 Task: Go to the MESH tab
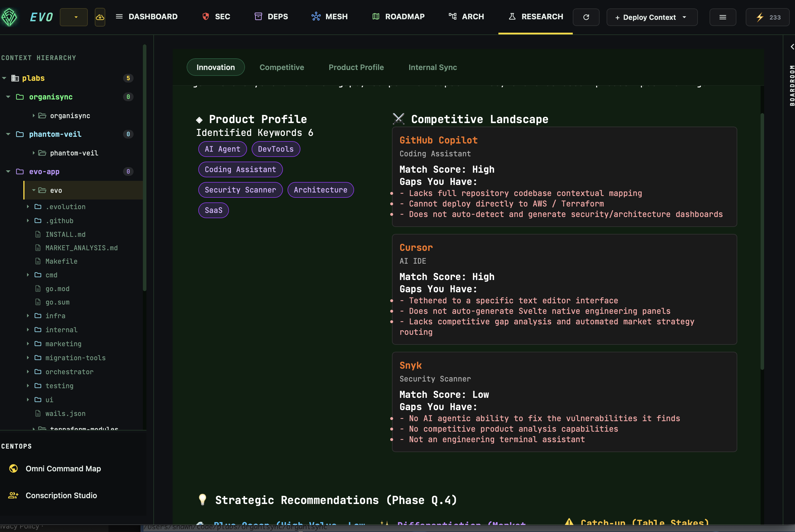point(330,17)
